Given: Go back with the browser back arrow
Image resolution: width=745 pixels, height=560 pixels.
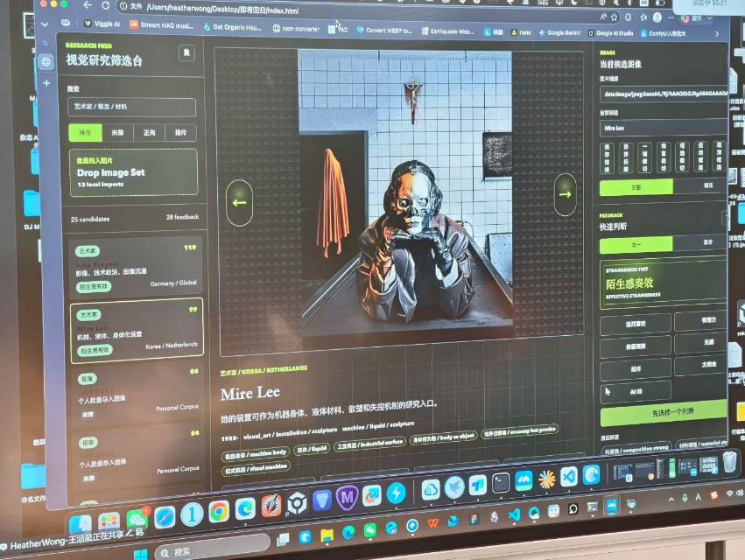Looking at the screenshot, I should click(87, 4).
